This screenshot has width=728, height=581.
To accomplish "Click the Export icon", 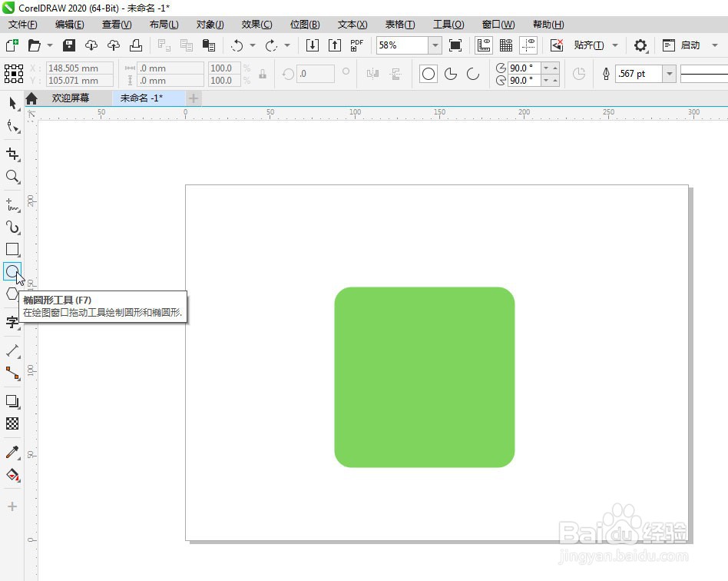I will click(x=335, y=45).
